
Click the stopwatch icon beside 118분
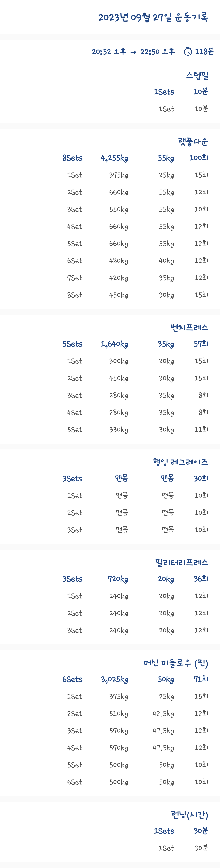click(x=188, y=52)
